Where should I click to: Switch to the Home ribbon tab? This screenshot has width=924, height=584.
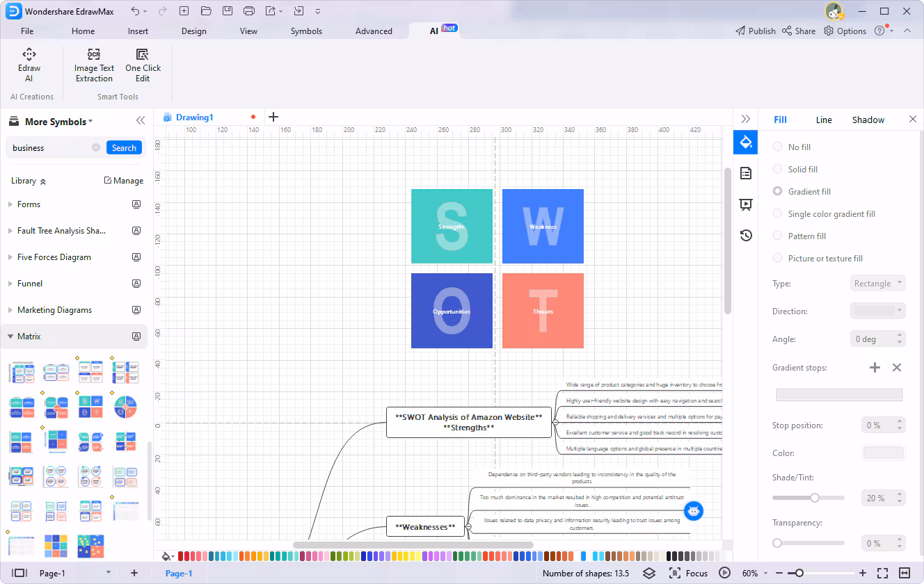point(83,31)
